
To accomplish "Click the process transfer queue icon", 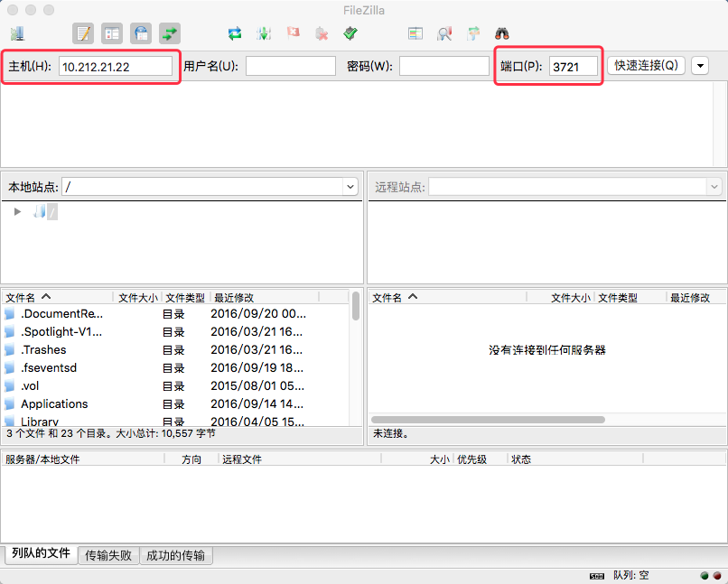I will 264,33.
